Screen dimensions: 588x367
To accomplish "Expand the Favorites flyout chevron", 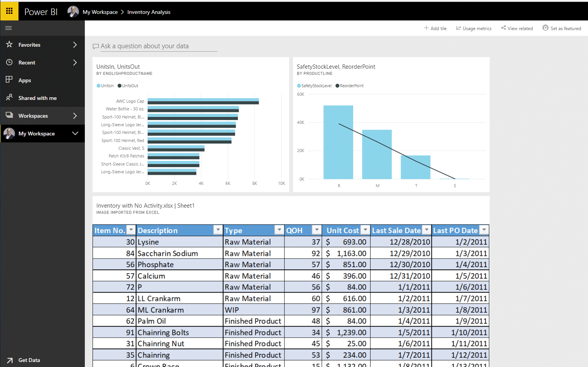I will 75,45.
